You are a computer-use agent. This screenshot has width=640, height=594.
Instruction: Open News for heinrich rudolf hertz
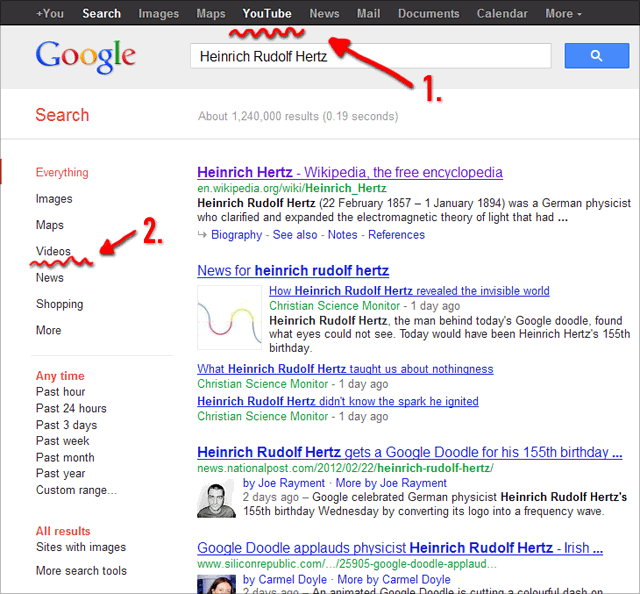click(x=293, y=271)
